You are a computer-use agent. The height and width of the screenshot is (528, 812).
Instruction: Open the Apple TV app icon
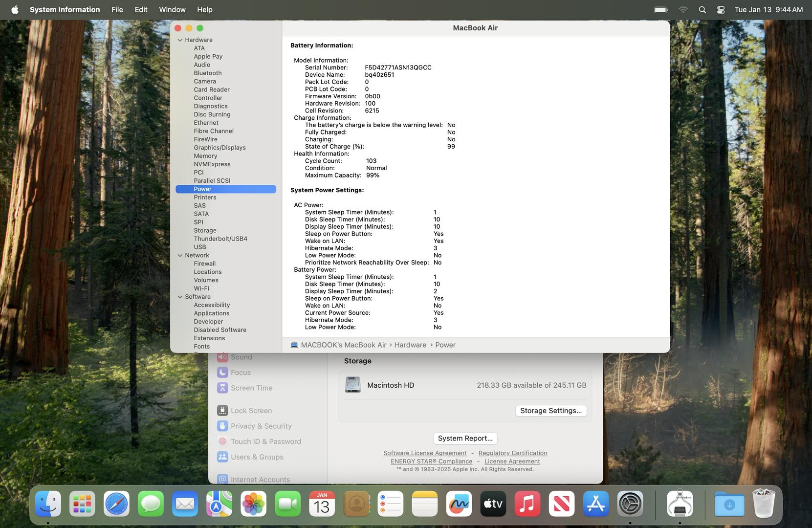493,504
